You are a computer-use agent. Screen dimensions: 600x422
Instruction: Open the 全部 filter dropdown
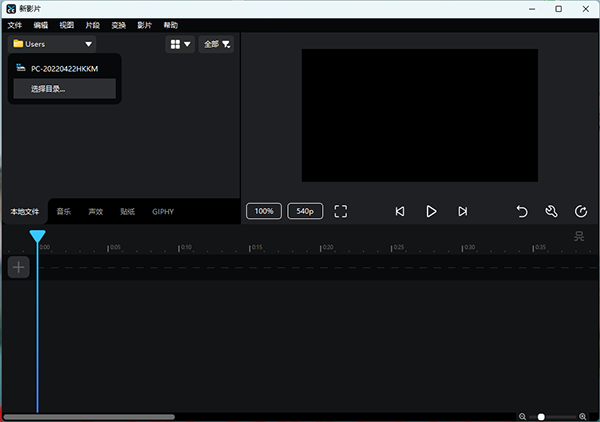point(216,44)
